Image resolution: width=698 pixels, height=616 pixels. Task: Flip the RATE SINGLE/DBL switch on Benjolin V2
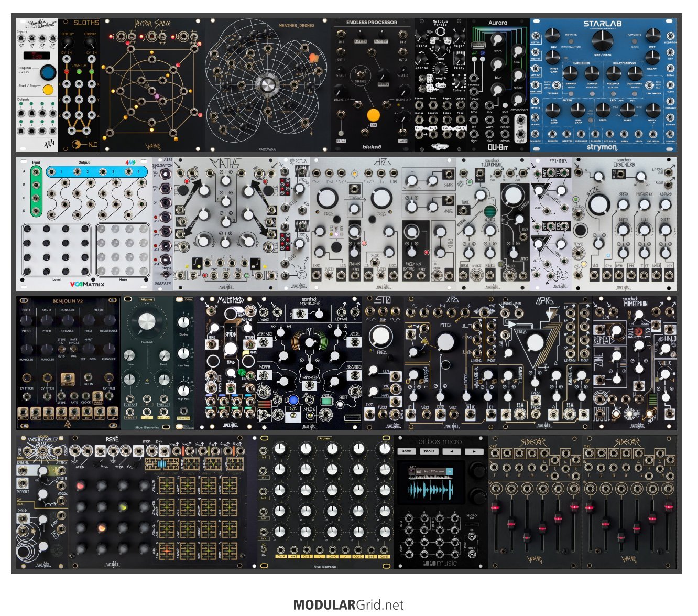(x=73, y=349)
